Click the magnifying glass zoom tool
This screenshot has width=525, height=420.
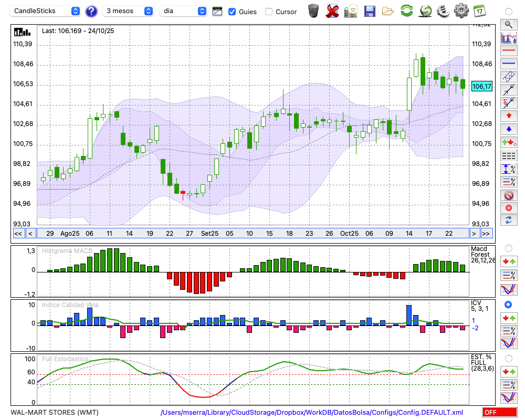(508, 24)
